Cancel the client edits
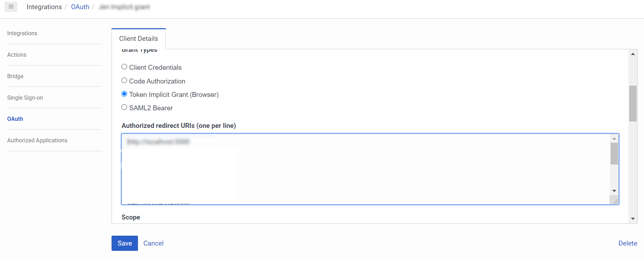The width and height of the screenshot is (644, 260). point(153,243)
